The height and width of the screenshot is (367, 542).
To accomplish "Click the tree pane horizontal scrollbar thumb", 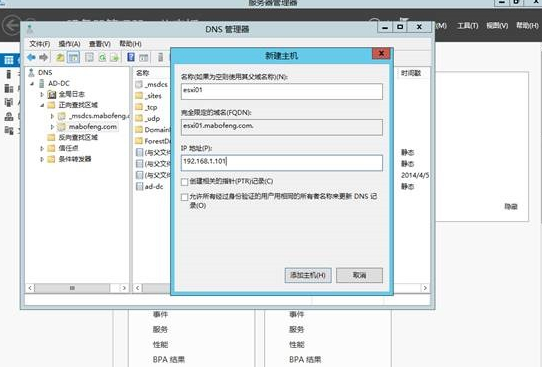I will (x=72, y=288).
